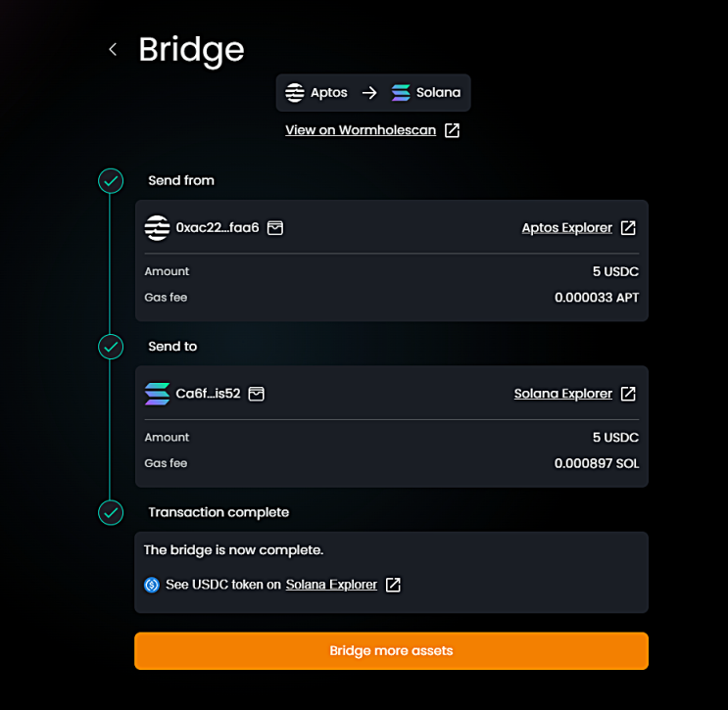Image resolution: width=728 pixels, height=710 pixels.
Task: Click the Aptos chain logo icon
Action: pos(294,93)
